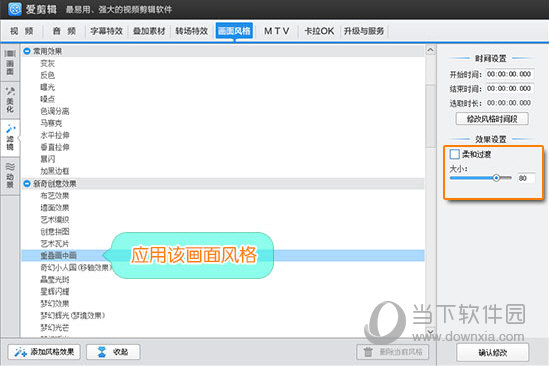Click the 删除当前风格 trash button
This screenshot has width=549, height=366.
point(392,352)
